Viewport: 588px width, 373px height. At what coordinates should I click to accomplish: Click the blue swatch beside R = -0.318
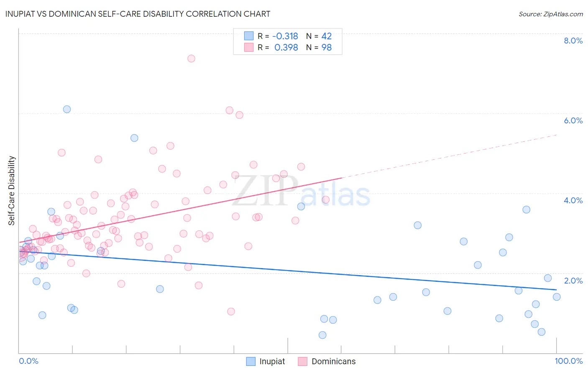[x=249, y=36]
